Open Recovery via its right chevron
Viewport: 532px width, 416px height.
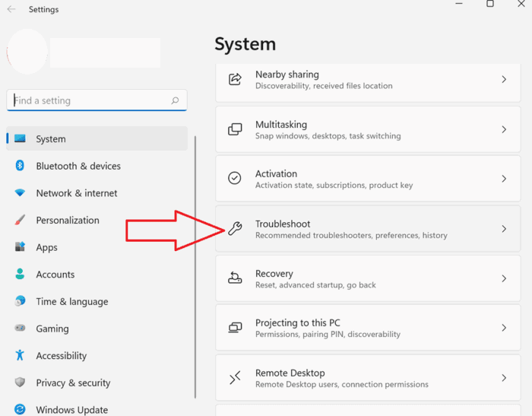(504, 278)
